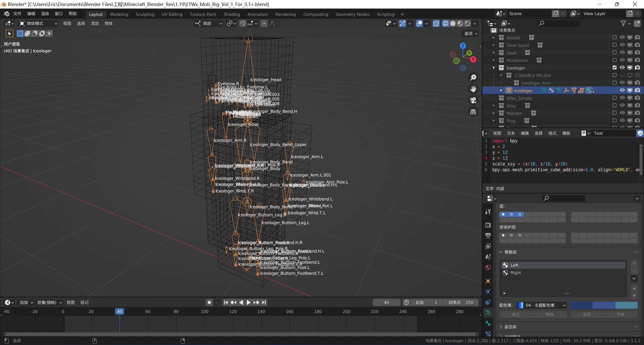This screenshot has height=345, width=644.
Task: Expand the Axolotl collection tree
Action: pos(494,38)
